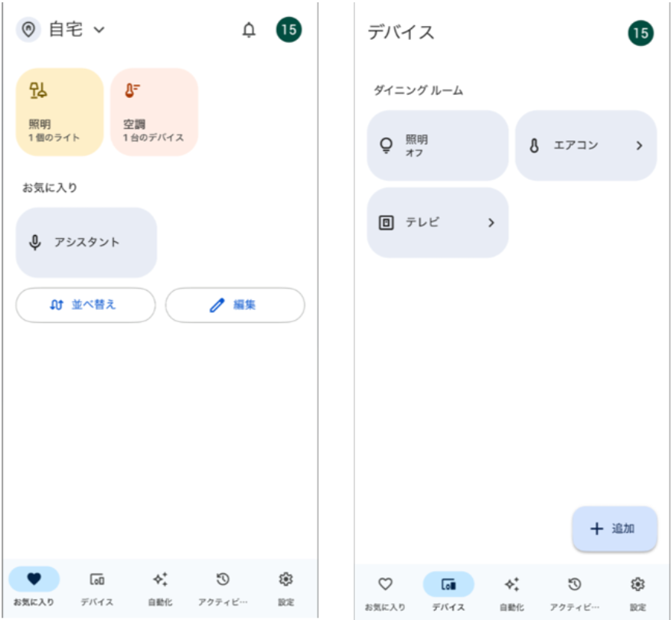Image resolution: width=672 pixels, height=620 pixels.
Task: Tap the outlined heart お気に入り tab
Action: (x=385, y=591)
